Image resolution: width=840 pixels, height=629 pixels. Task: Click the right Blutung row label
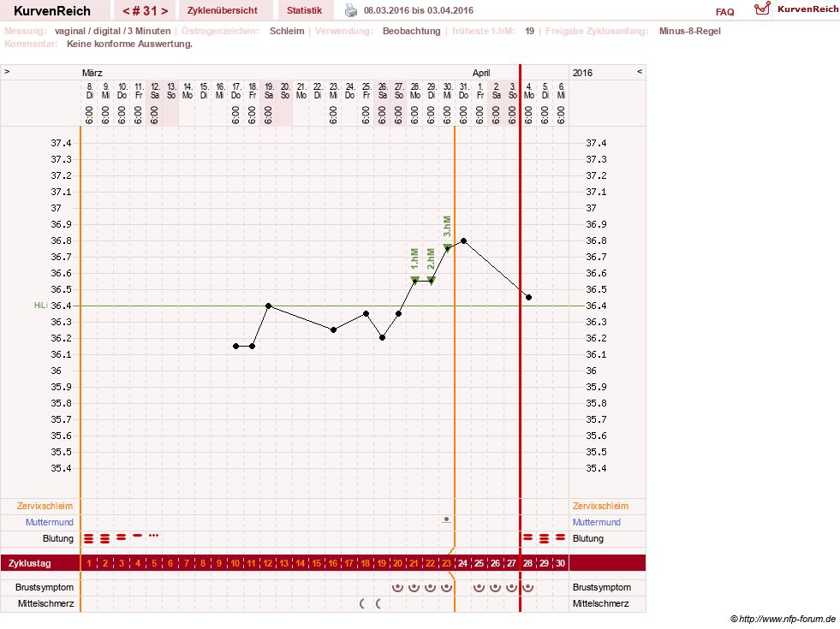point(588,538)
